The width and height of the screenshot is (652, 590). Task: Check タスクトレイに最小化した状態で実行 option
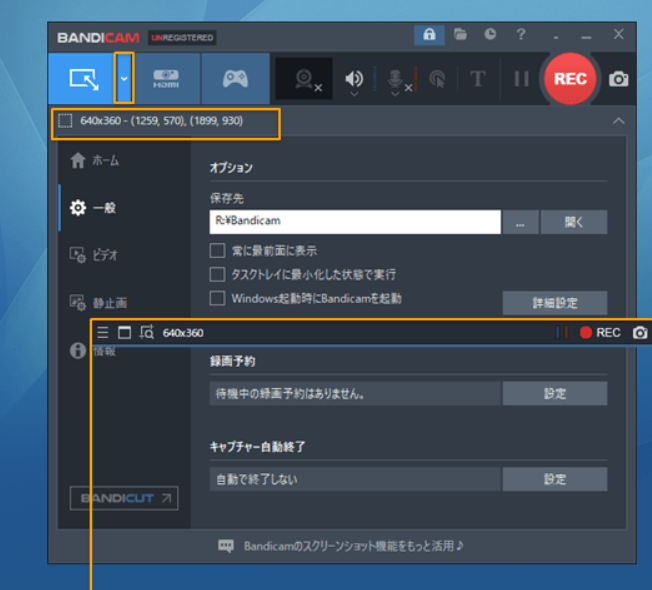click(x=217, y=274)
